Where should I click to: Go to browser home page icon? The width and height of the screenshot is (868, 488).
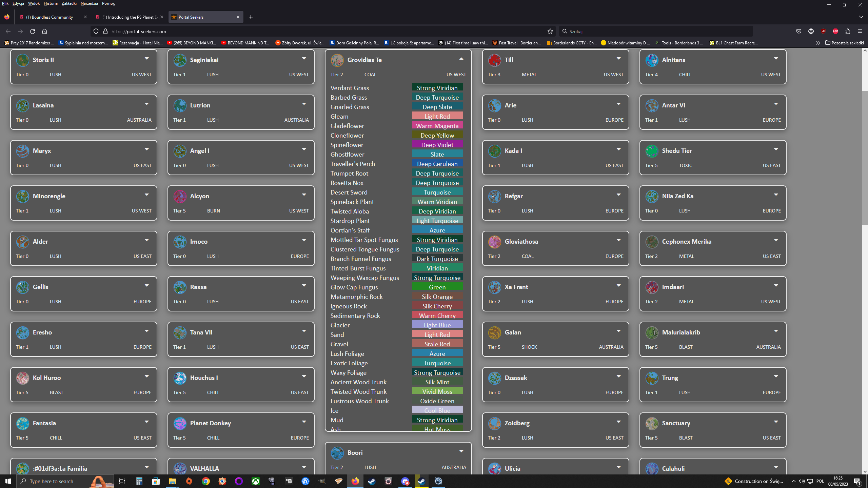[x=44, y=31]
